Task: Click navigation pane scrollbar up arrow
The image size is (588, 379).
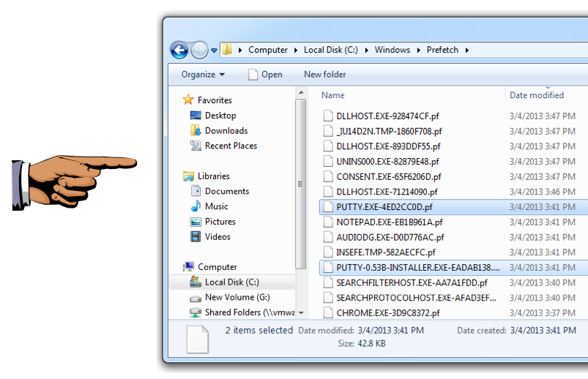Action: [301, 92]
